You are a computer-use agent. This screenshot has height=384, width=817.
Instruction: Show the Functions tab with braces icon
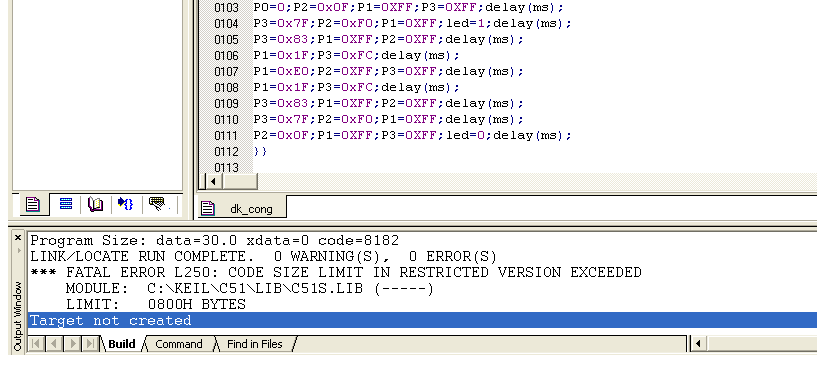(126, 204)
